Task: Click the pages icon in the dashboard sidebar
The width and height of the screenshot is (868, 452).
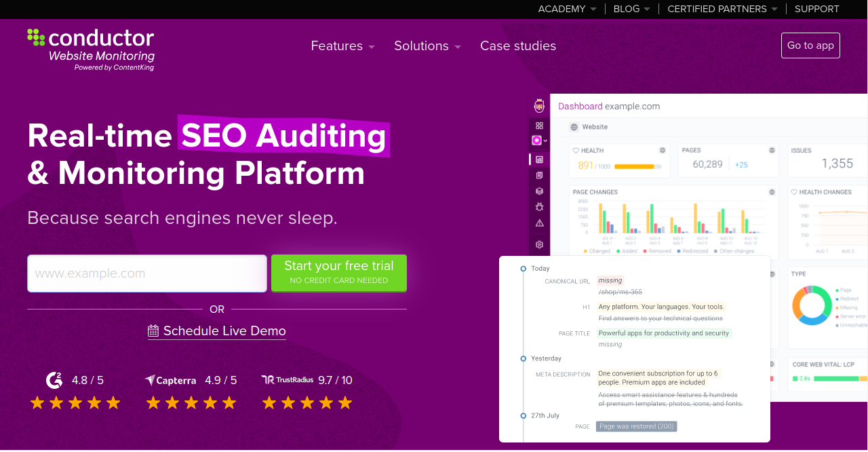Action: pos(538,174)
